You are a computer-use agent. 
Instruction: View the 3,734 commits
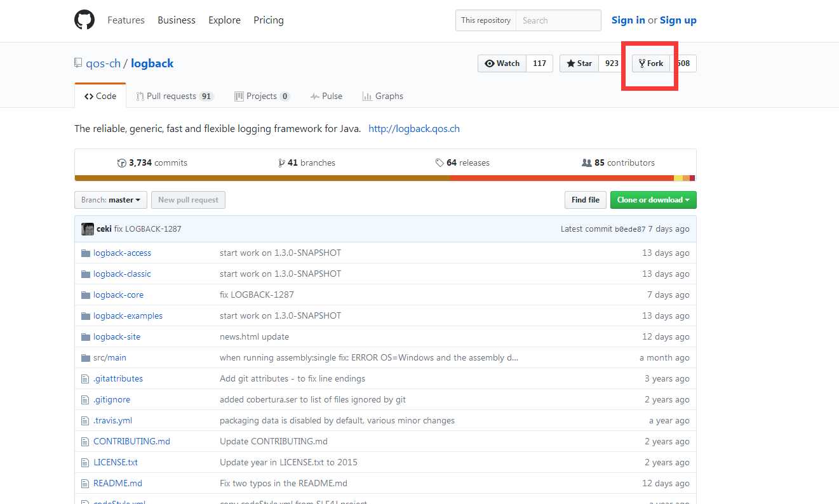pos(152,163)
